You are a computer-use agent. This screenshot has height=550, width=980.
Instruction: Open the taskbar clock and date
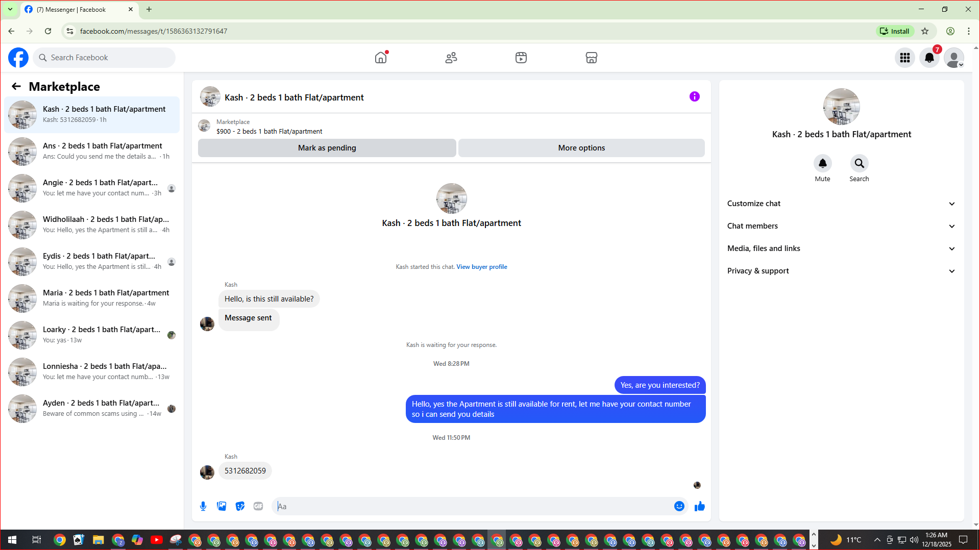point(937,540)
